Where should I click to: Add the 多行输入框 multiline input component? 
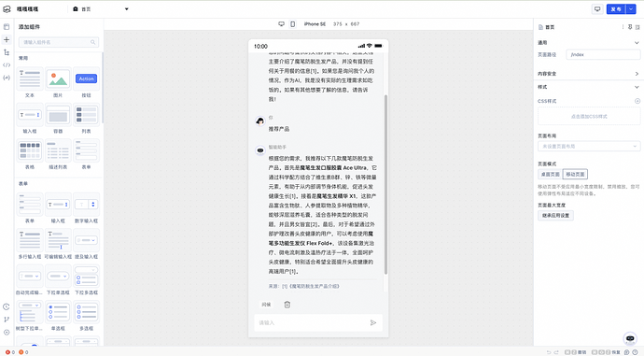click(x=30, y=245)
